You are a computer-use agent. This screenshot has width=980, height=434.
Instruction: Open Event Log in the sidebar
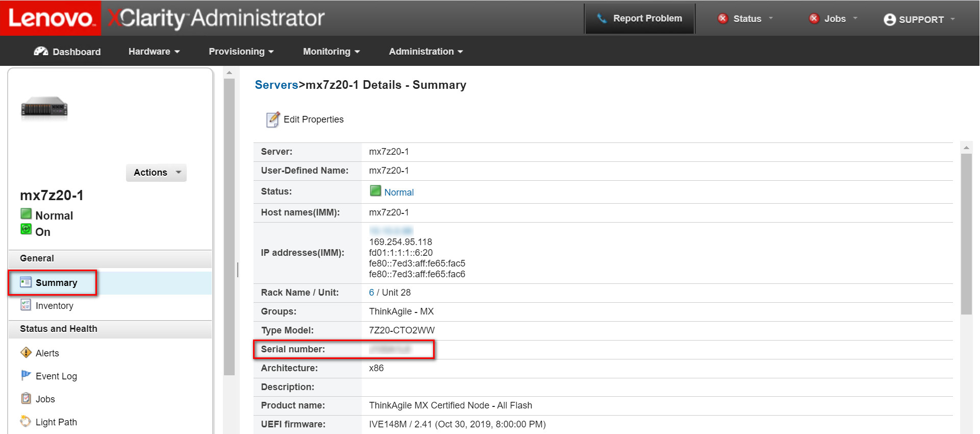click(56, 376)
